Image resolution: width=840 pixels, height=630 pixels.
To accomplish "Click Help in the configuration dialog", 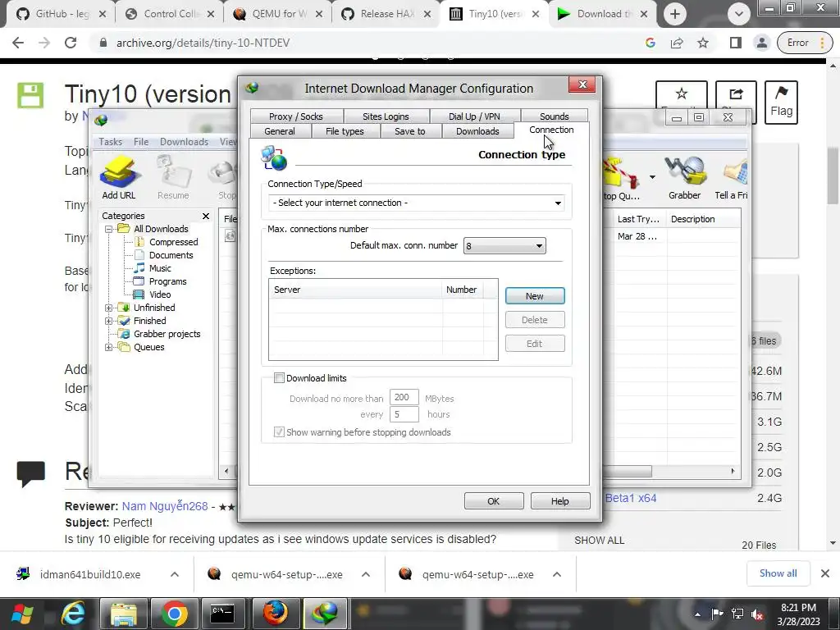I will [559, 501].
